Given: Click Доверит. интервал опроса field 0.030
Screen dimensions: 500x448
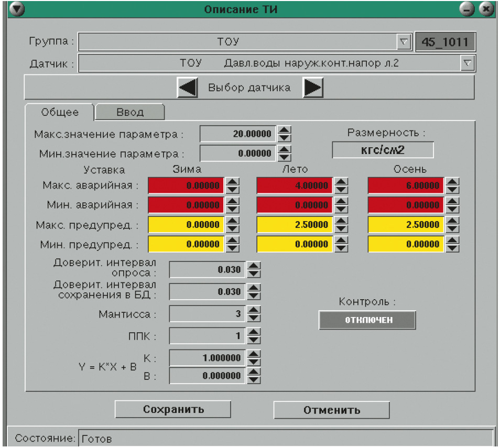Looking at the screenshot, I should click(207, 270).
